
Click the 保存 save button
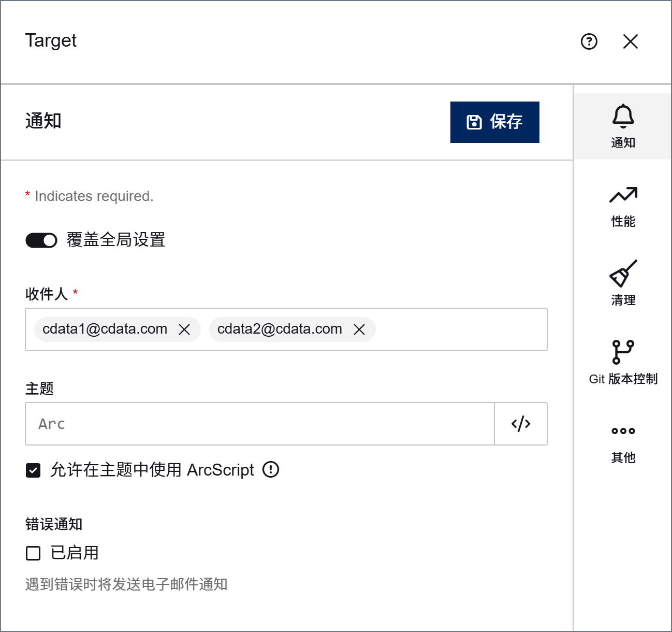pos(495,122)
